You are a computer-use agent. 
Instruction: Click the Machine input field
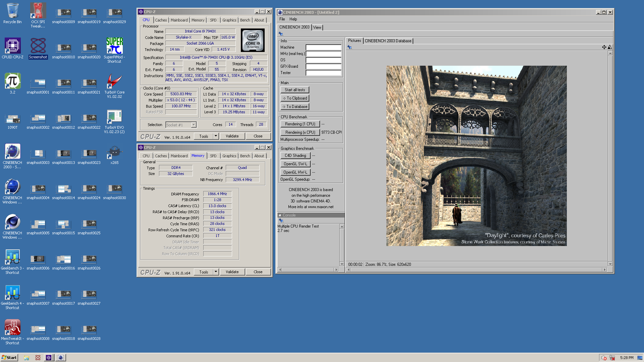[x=323, y=47]
